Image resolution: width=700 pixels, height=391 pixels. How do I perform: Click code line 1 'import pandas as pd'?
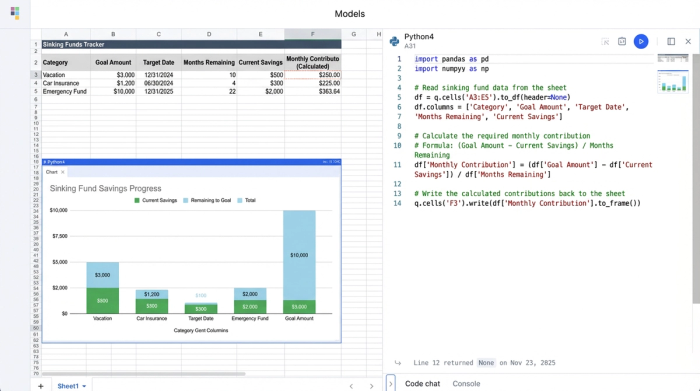coord(451,59)
